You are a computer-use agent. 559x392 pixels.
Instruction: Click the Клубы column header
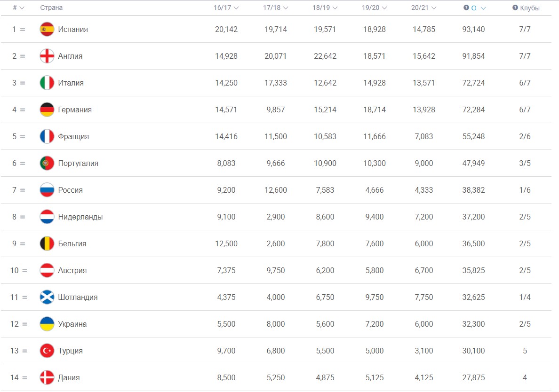530,8
